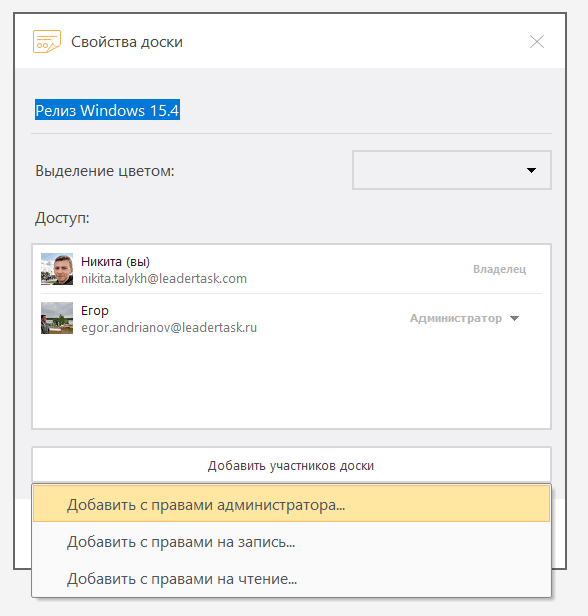Click the Свойства доски title text
This screenshot has height=616, width=588.
127,42
